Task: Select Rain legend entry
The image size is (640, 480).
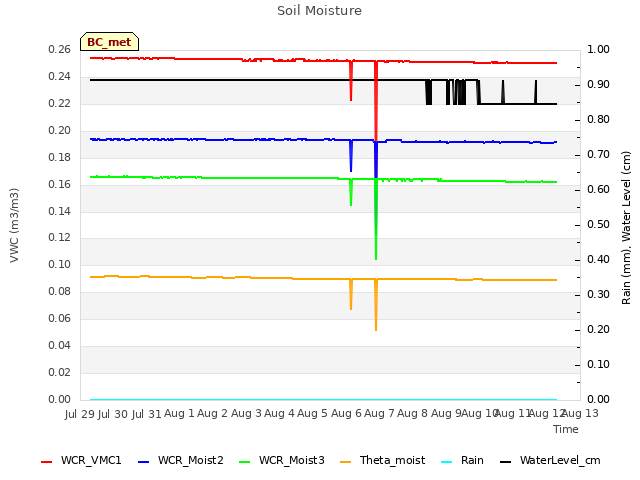Action: [462, 460]
